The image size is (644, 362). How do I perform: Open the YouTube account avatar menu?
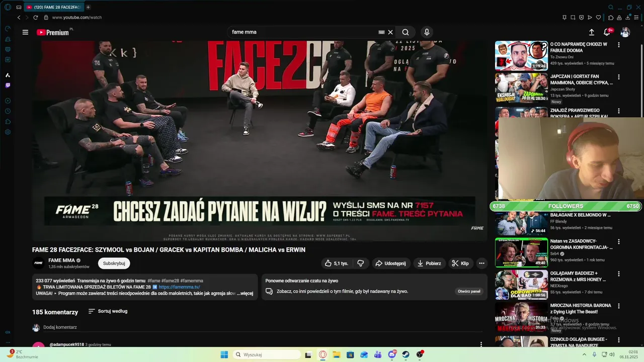[x=625, y=32]
